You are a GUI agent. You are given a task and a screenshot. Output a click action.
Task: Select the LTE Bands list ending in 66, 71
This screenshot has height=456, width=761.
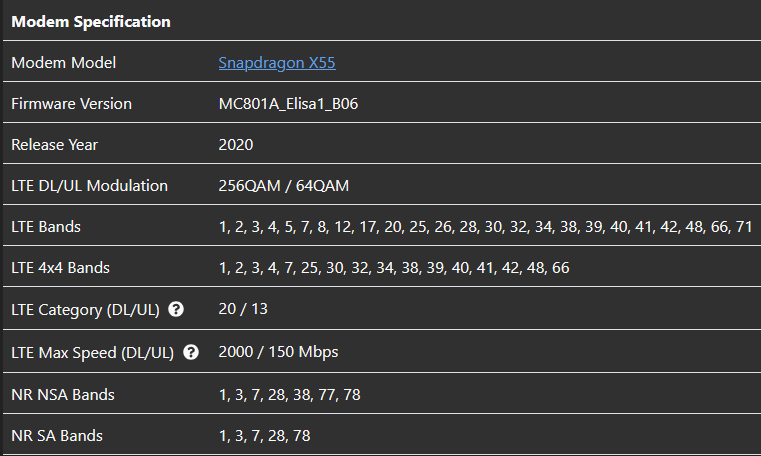pos(485,227)
